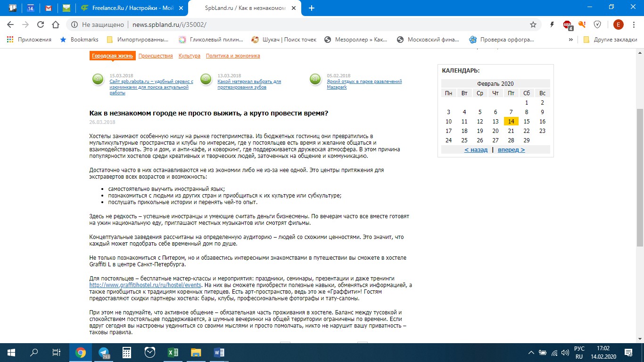The height and width of the screenshot is (362, 644).
Task: Select day 29 in the calendar
Action: pos(527,140)
